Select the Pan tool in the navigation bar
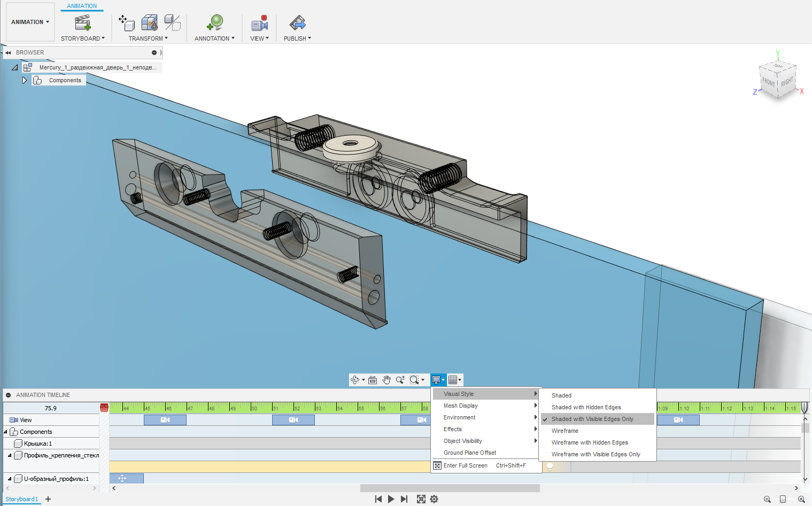This screenshot has height=506, width=812. [x=386, y=379]
